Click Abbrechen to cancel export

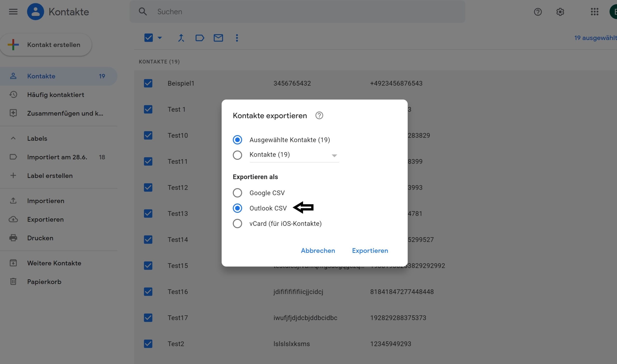[x=318, y=251]
